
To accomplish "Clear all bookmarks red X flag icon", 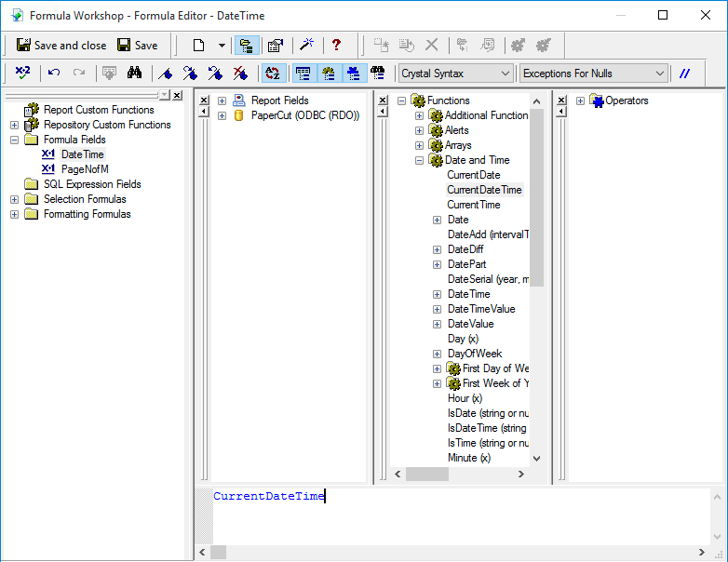I will pyautogui.click(x=240, y=73).
